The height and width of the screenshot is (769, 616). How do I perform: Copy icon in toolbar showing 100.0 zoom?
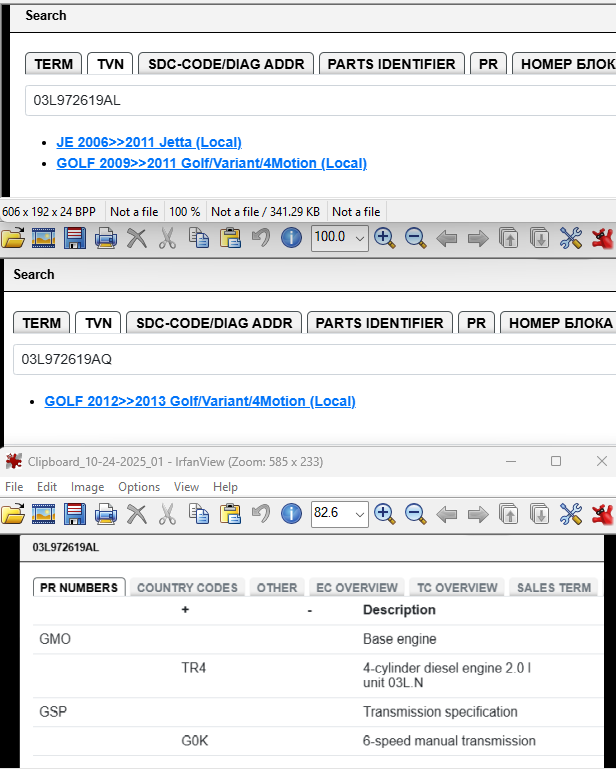click(199, 238)
